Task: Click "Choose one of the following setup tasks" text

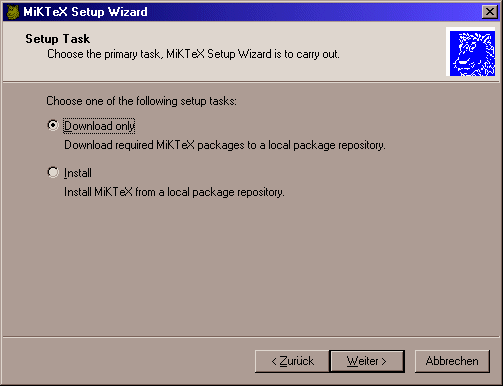Action: tap(141, 101)
